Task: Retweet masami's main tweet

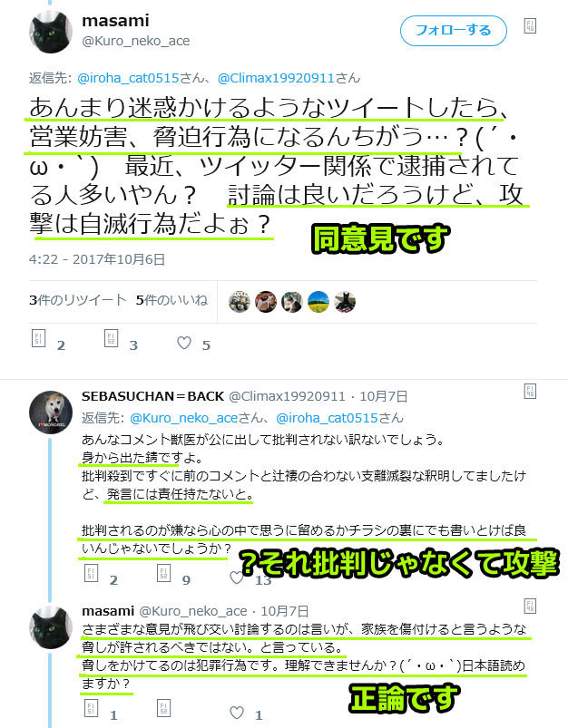Action: click(111, 338)
